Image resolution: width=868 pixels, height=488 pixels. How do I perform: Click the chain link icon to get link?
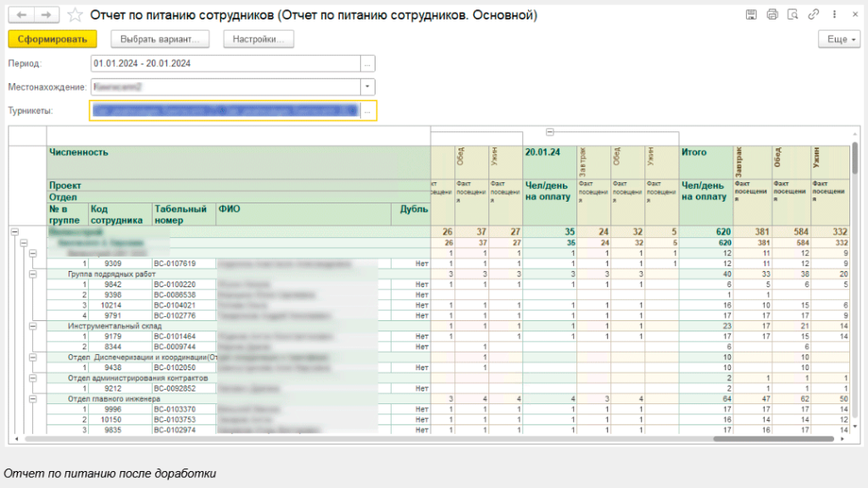pos(814,14)
